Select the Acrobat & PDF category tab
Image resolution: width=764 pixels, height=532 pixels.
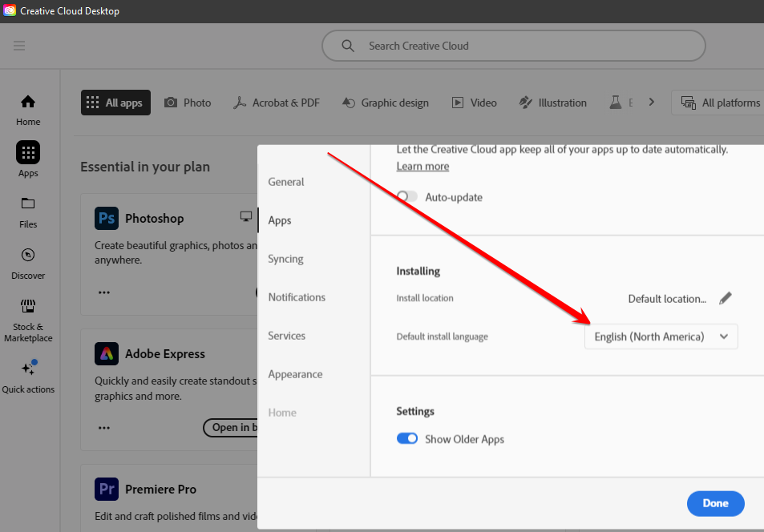pos(277,103)
